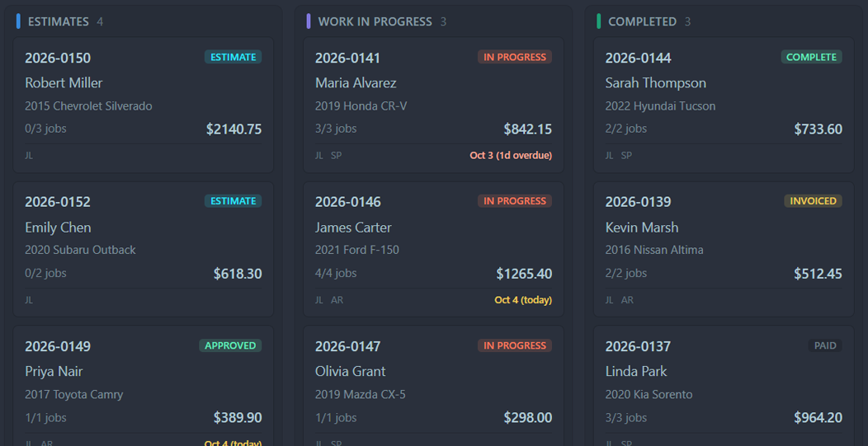Viewport: 868px width, 446px height.
Task: Click IN PROGRESS badge on Olivia Grant card
Action: 515,345
